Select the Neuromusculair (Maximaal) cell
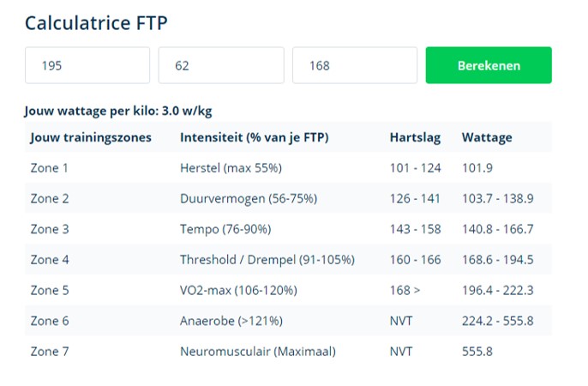Image resolution: width=588 pixels, height=386 pixels. click(x=257, y=352)
